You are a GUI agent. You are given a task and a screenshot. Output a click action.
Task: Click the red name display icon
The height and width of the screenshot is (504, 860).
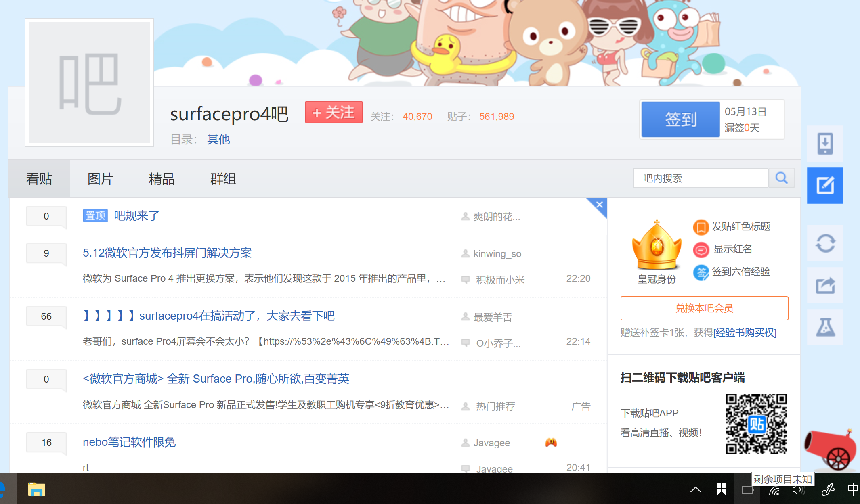[x=701, y=250]
